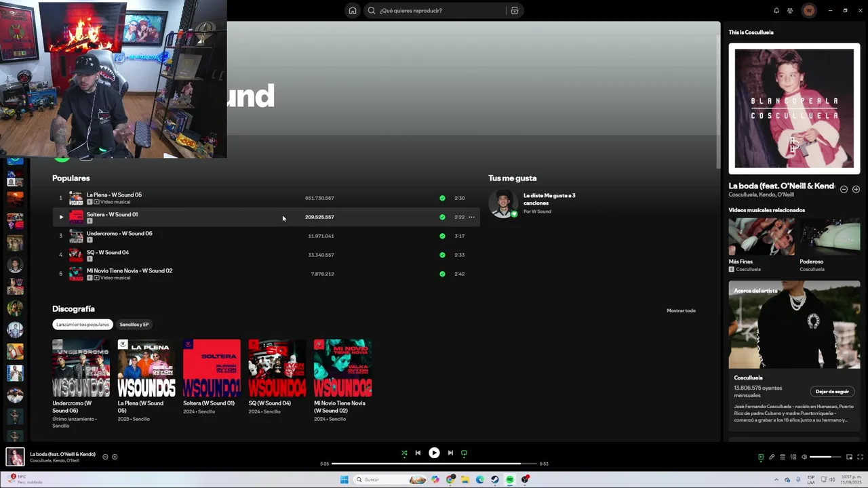Image resolution: width=868 pixels, height=488 pixels.
Task: Open the user profile avatar menu
Action: click(x=808, y=10)
